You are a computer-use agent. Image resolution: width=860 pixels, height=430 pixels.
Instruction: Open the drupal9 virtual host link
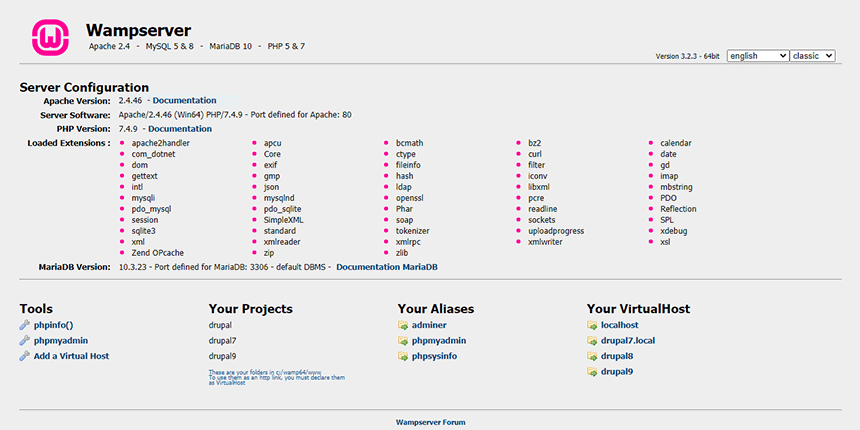point(617,372)
